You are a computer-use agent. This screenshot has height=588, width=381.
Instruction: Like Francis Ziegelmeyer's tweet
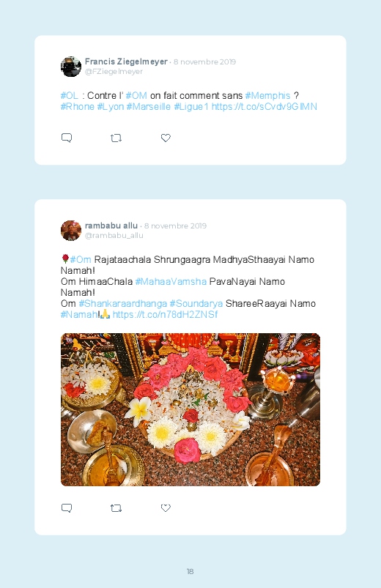click(166, 138)
